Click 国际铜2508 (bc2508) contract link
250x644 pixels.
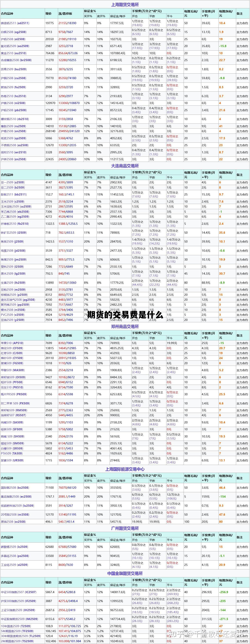pyautogui.click(x=15, y=488)
